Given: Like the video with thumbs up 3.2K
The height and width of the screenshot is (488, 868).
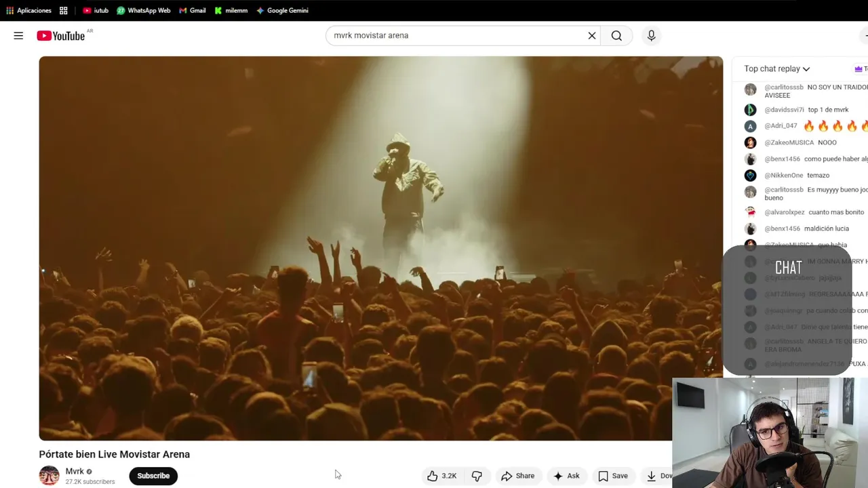Looking at the screenshot, I should pos(441,476).
